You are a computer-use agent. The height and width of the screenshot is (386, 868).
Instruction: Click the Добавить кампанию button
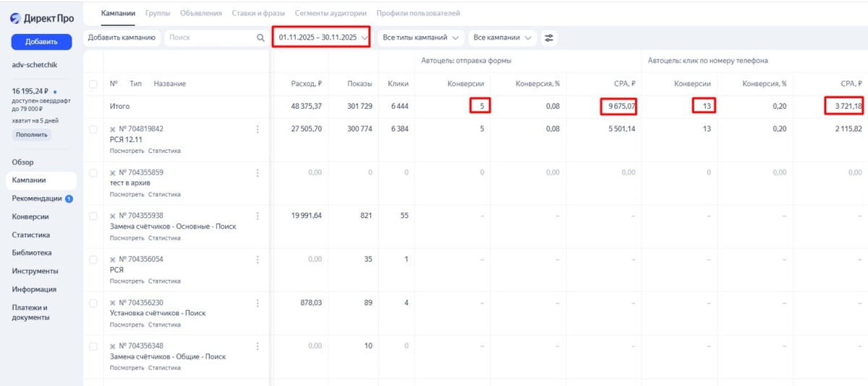122,38
